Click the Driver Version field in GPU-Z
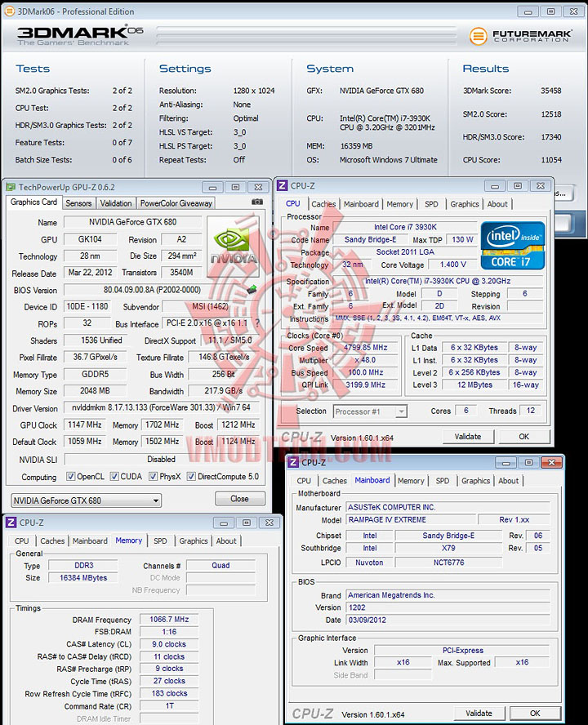Image resolution: width=588 pixels, height=725 pixels. (x=161, y=408)
